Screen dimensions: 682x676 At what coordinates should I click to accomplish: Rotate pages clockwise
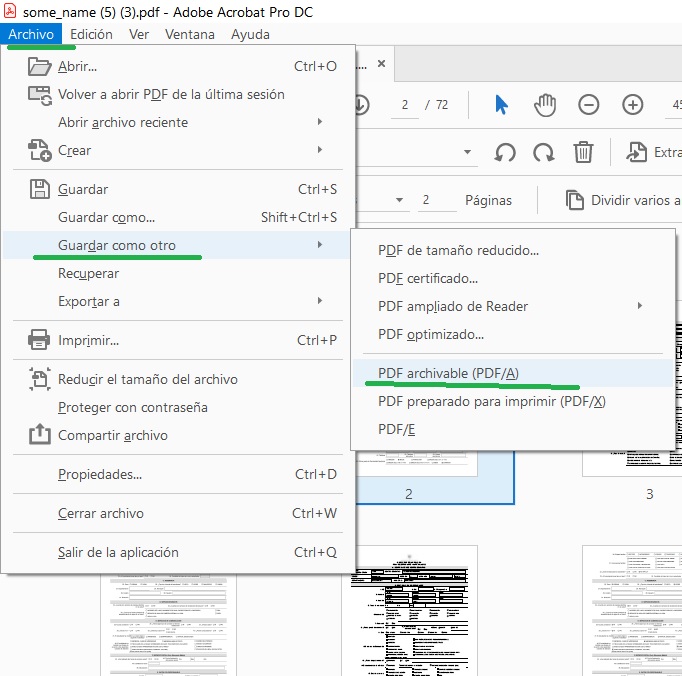tap(544, 152)
